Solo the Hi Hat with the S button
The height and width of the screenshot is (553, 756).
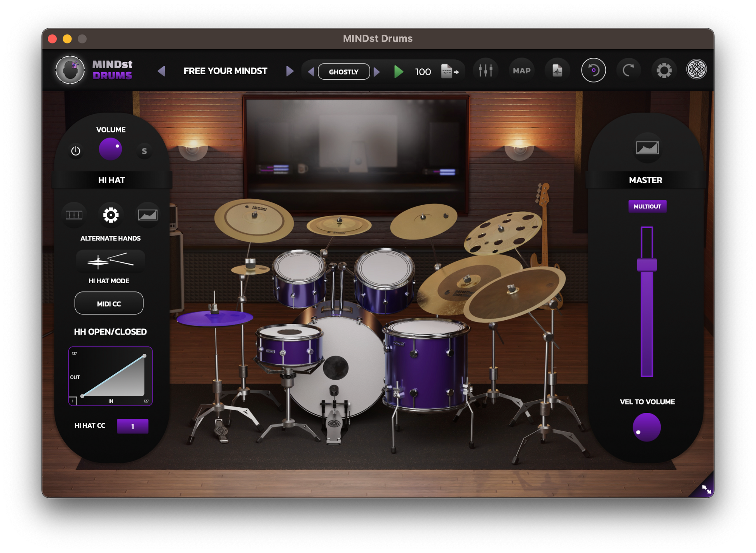tap(144, 151)
